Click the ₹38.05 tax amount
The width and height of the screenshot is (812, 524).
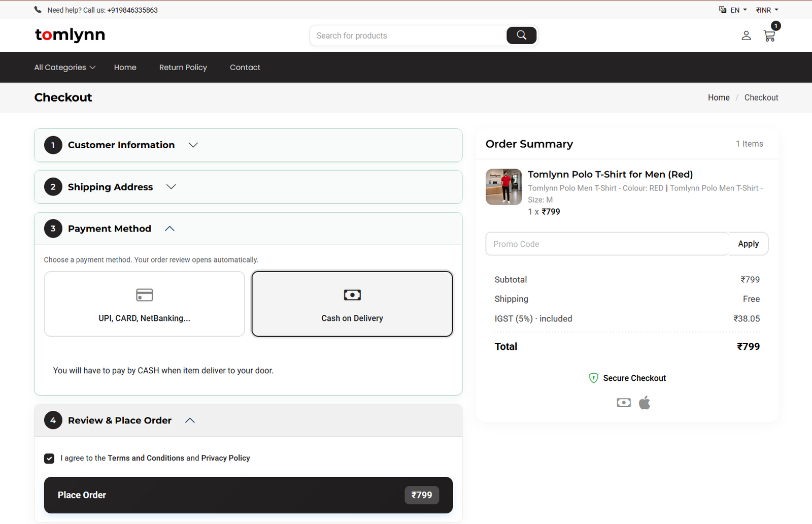point(747,318)
